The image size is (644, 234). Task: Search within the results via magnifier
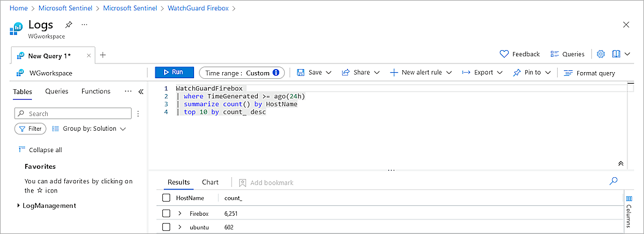coord(613,181)
